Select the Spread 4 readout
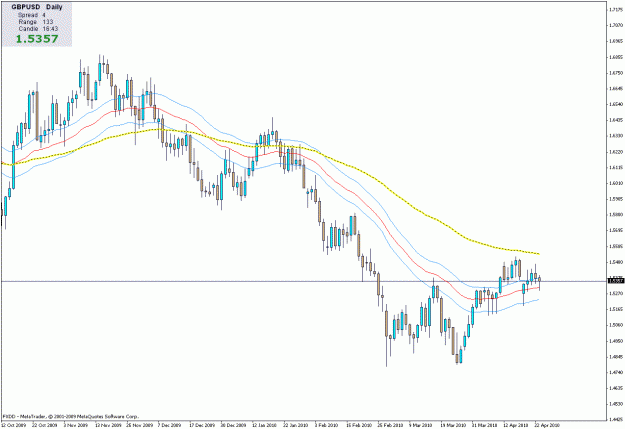 (31, 15)
